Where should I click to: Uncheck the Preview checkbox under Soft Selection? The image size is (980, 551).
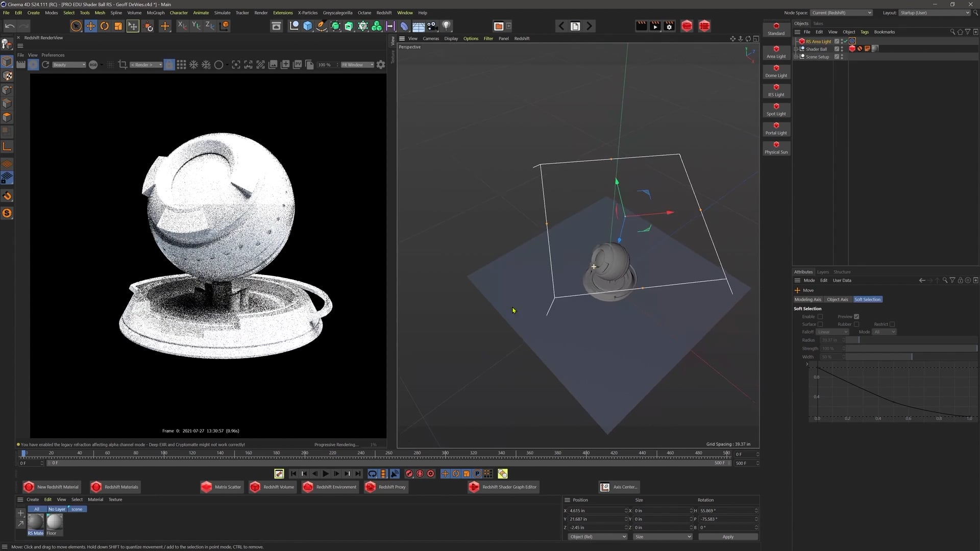pyautogui.click(x=856, y=317)
